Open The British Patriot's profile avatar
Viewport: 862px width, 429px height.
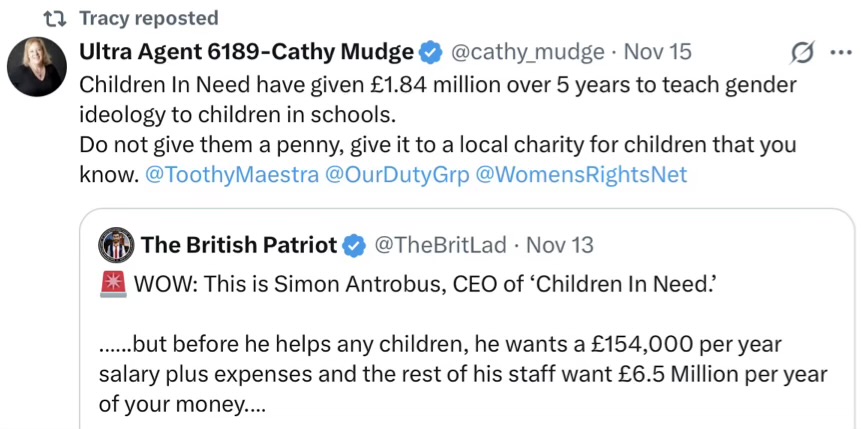pyautogui.click(x=117, y=244)
